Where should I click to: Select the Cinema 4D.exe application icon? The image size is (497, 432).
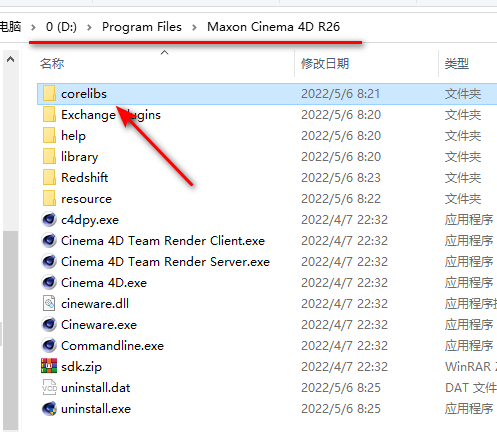(x=49, y=283)
